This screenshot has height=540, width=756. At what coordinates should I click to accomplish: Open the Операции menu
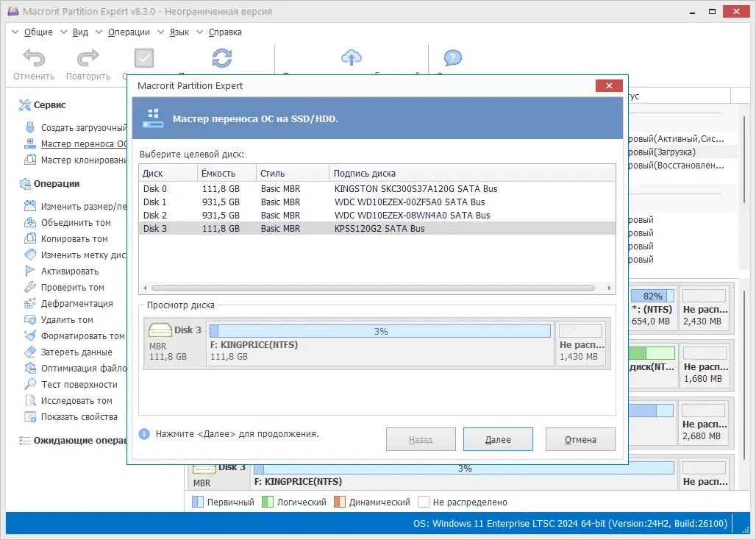pyautogui.click(x=129, y=32)
